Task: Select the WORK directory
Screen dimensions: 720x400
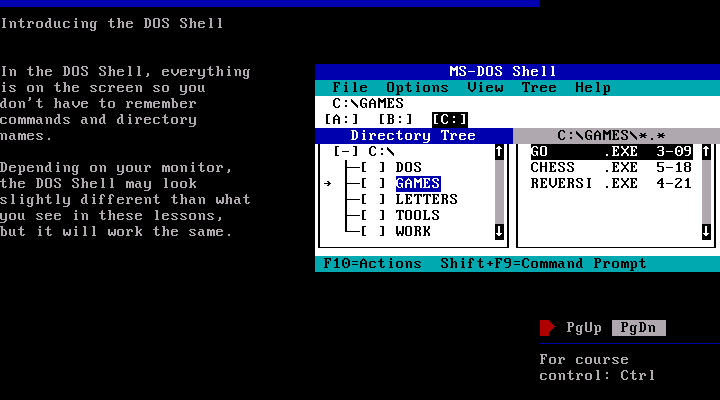Action: [x=413, y=231]
